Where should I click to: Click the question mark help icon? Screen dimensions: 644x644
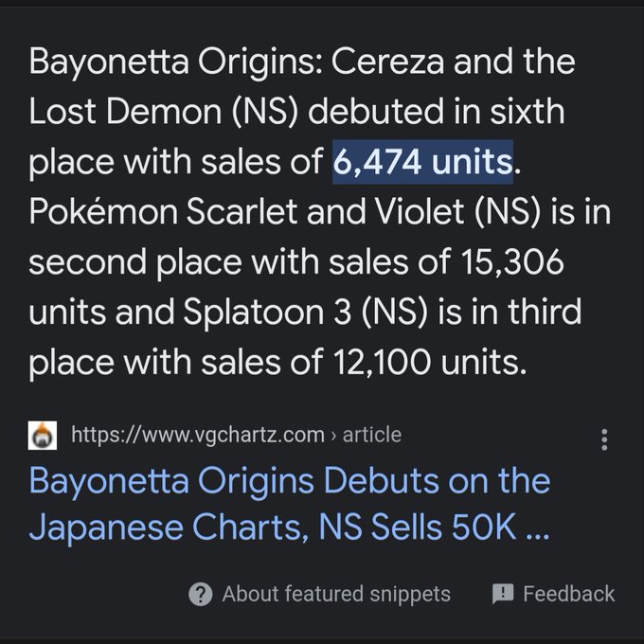(200, 594)
